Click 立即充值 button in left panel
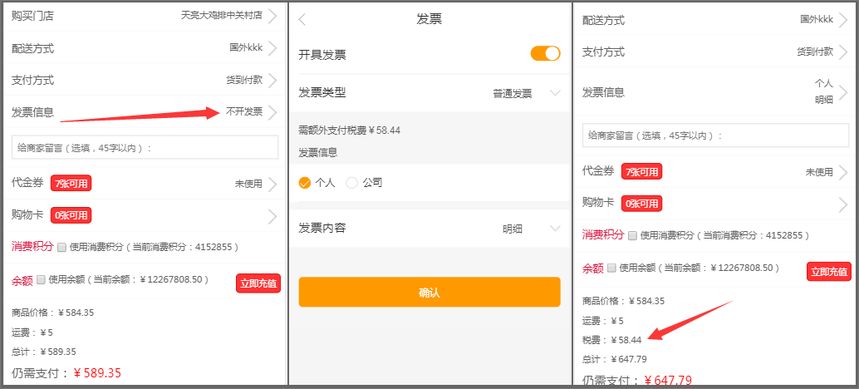The height and width of the screenshot is (389, 859). coord(258,283)
